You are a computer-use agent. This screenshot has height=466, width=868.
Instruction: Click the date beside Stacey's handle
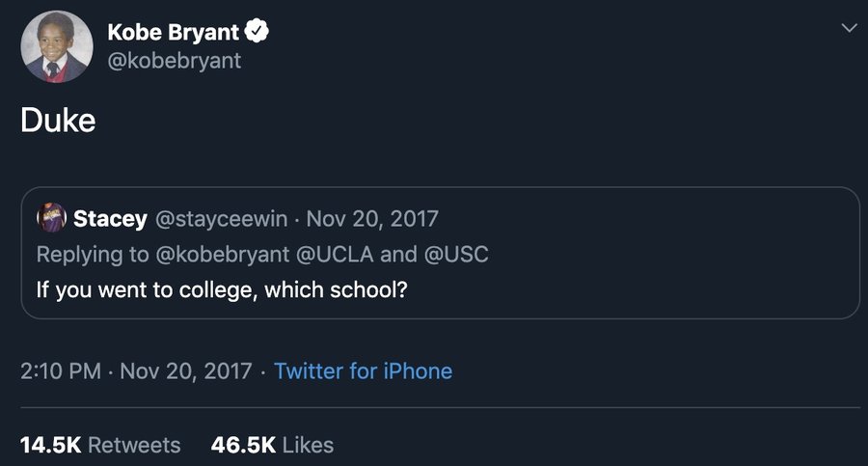(x=371, y=219)
